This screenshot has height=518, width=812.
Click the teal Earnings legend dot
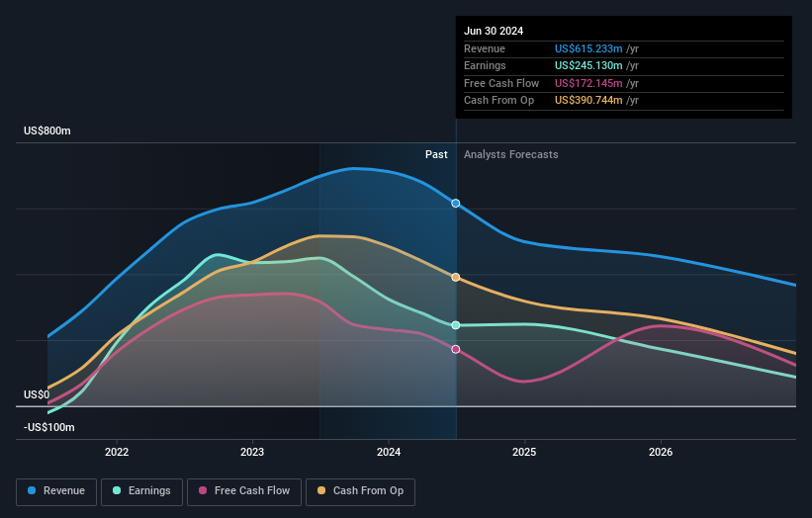click(x=117, y=490)
